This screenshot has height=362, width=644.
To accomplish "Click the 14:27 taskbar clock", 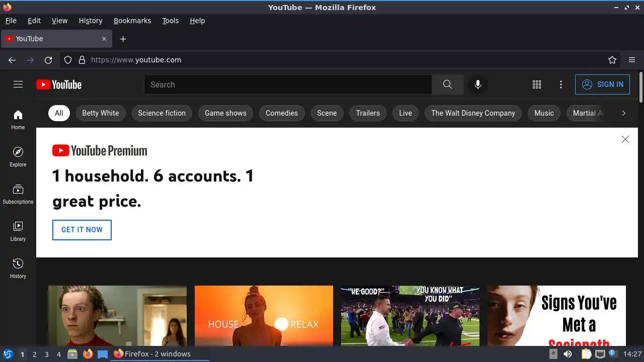I will click(632, 354).
